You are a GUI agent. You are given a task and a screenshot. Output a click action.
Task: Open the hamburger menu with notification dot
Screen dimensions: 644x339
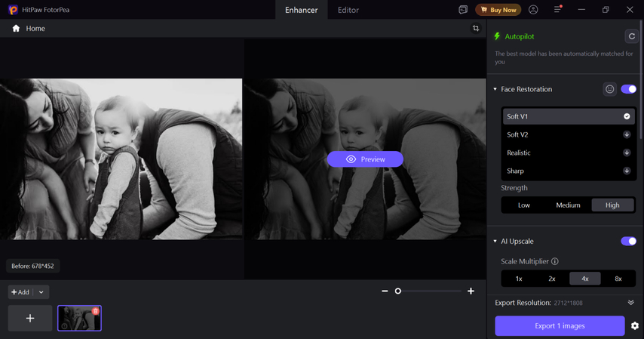coord(558,9)
